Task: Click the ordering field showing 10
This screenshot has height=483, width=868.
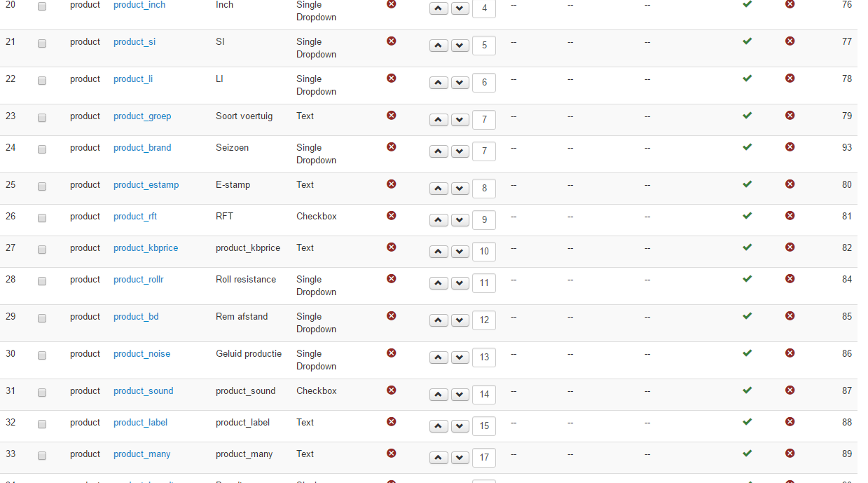Action: coord(484,252)
